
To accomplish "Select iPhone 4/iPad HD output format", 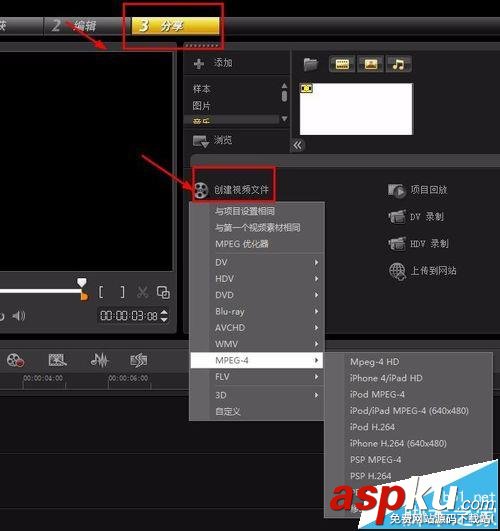I will (408, 378).
